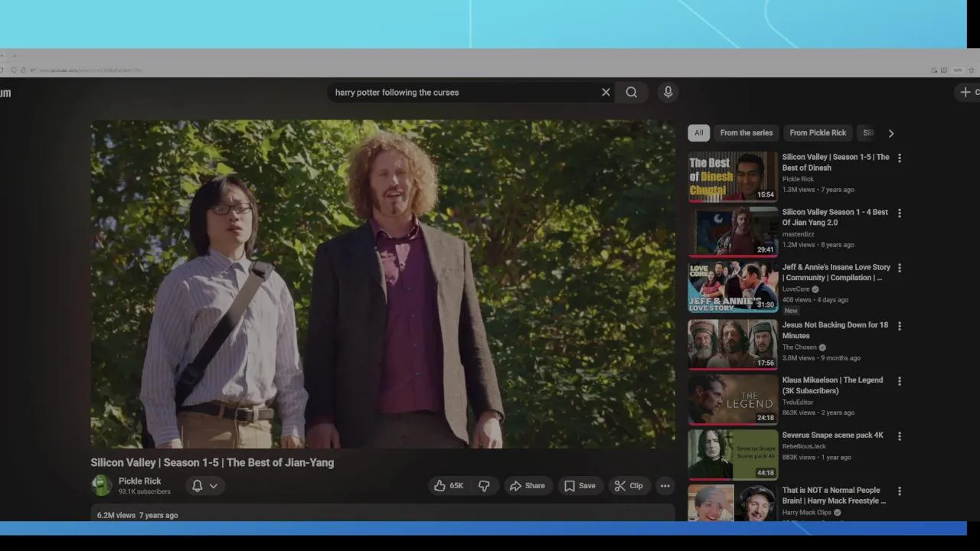Toggle notification bell for Pickle Rick
This screenshot has height=551, width=980.
tap(197, 486)
